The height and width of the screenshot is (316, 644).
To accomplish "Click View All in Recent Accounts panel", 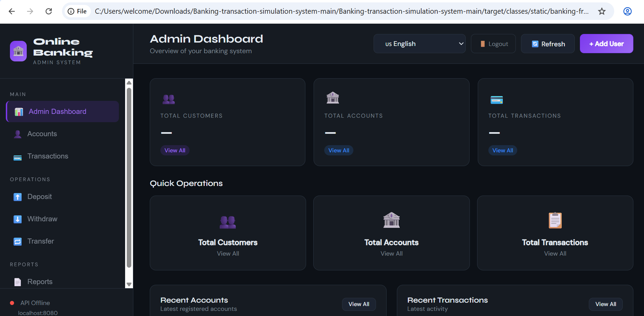I will point(359,304).
